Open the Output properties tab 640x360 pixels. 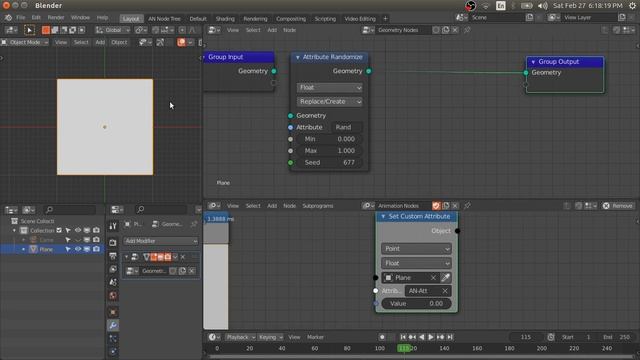coord(113,256)
